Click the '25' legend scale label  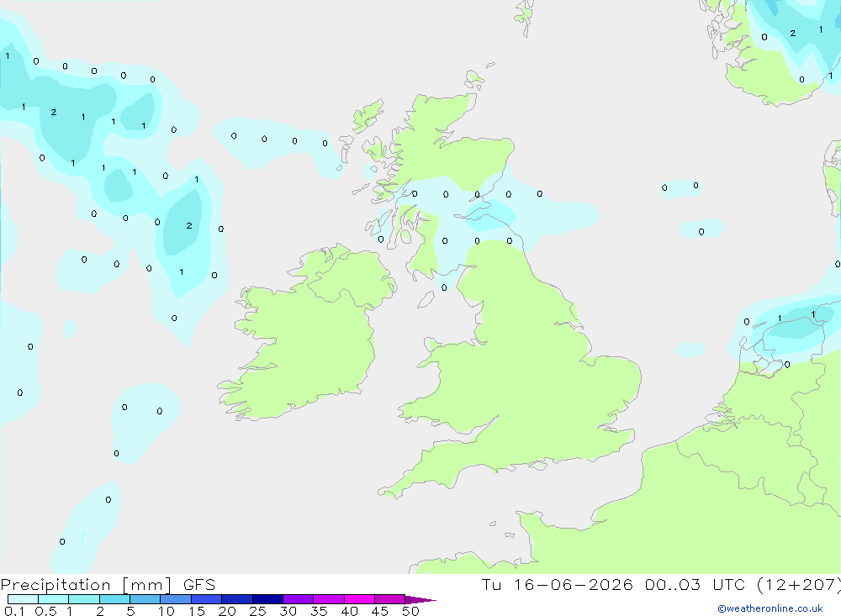coord(257,611)
